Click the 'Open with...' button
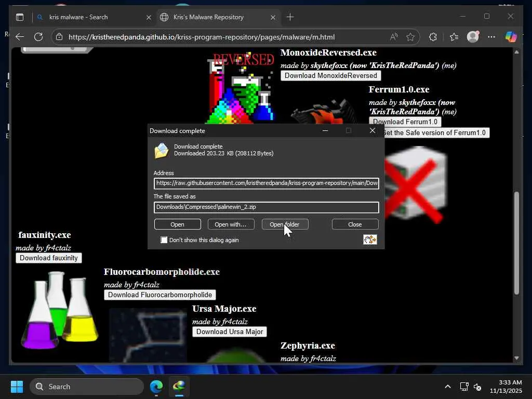 (231, 224)
